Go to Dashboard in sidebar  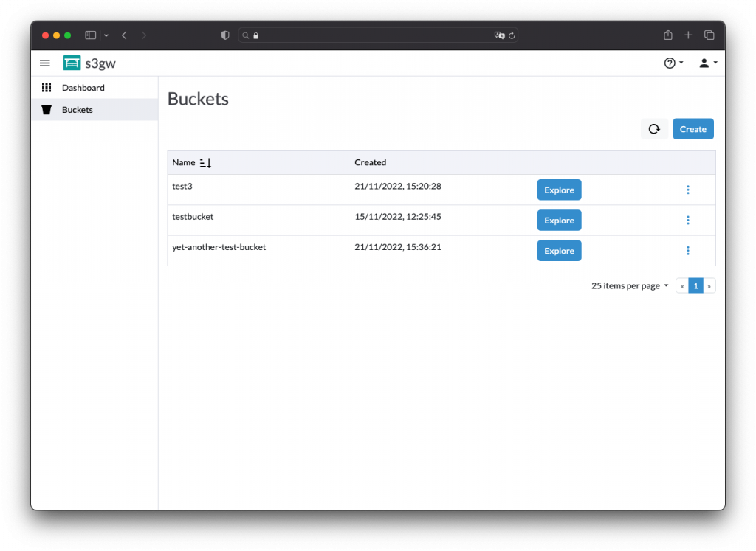[83, 88]
